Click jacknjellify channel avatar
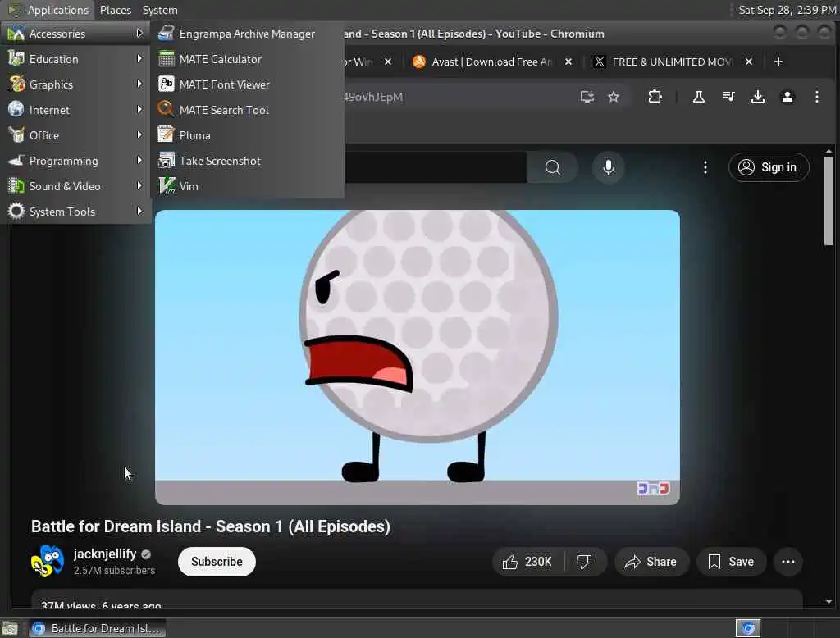840x638 pixels. coord(47,561)
